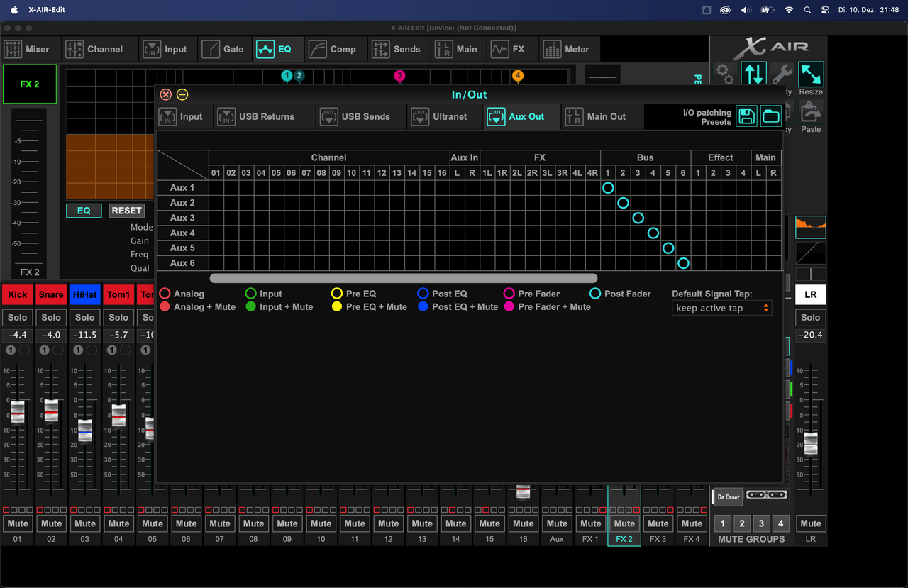Select EQ band 4 marker
This screenshot has width=908, height=588.
tap(518, 75)
